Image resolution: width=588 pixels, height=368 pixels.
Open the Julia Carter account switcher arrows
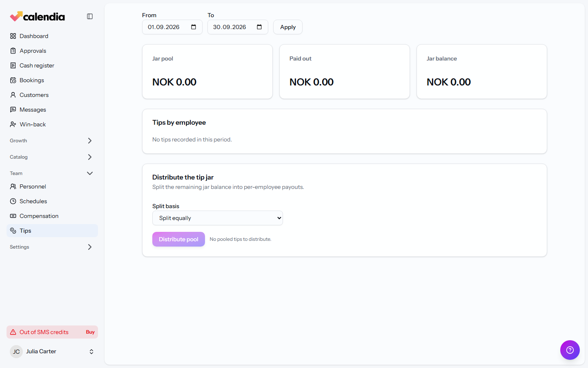(x=91, y=352)
